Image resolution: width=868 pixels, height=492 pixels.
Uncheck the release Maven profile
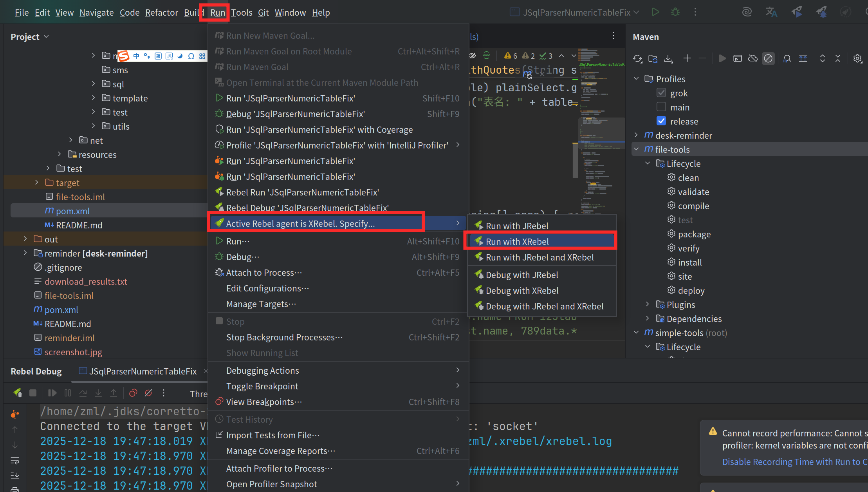661,121
